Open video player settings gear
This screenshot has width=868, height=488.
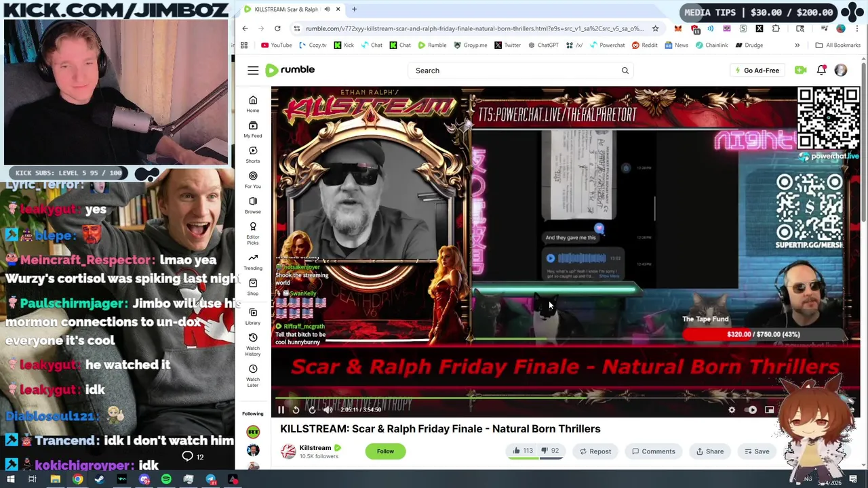point(732,409)
